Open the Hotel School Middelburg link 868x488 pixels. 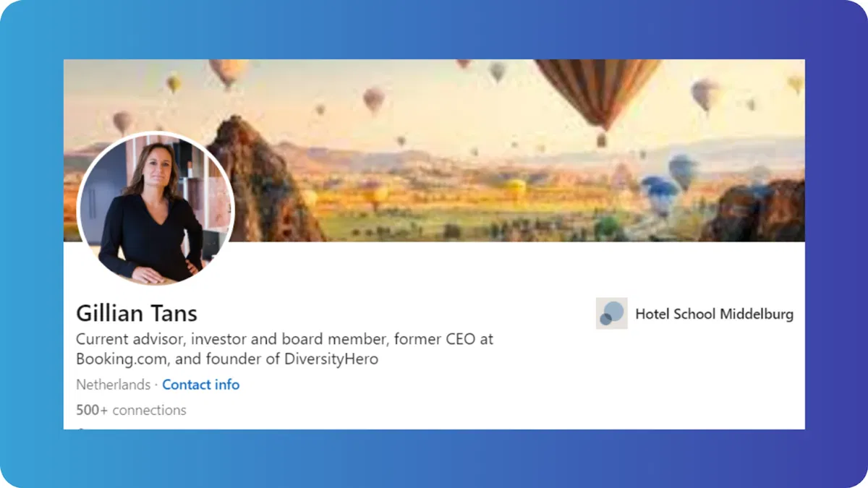[714, 314]
